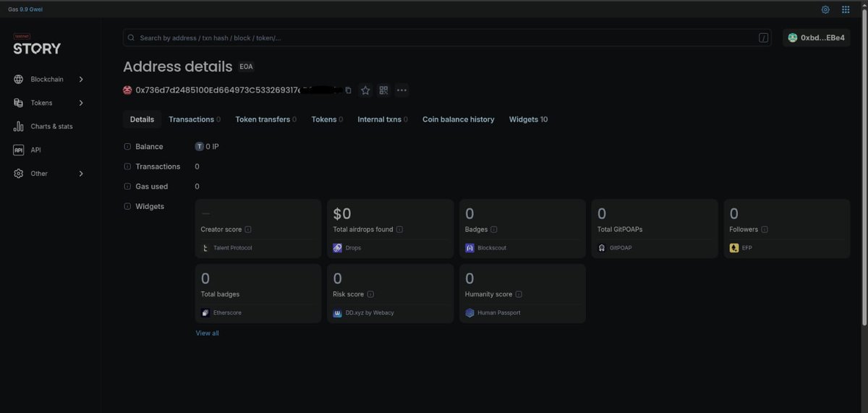The image size is (868, 413).
Task: Click the IP token icon beside balance
Action: coord(200,147)
